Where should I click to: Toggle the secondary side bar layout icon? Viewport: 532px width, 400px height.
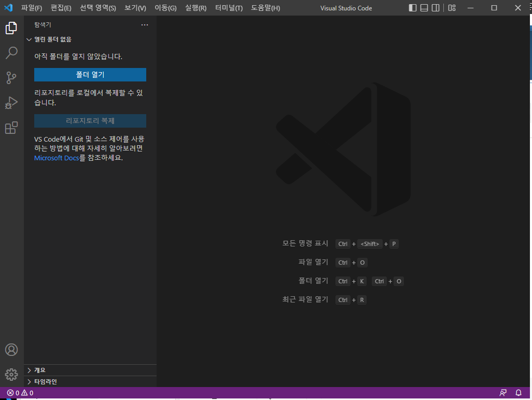(x=436, y=8)
